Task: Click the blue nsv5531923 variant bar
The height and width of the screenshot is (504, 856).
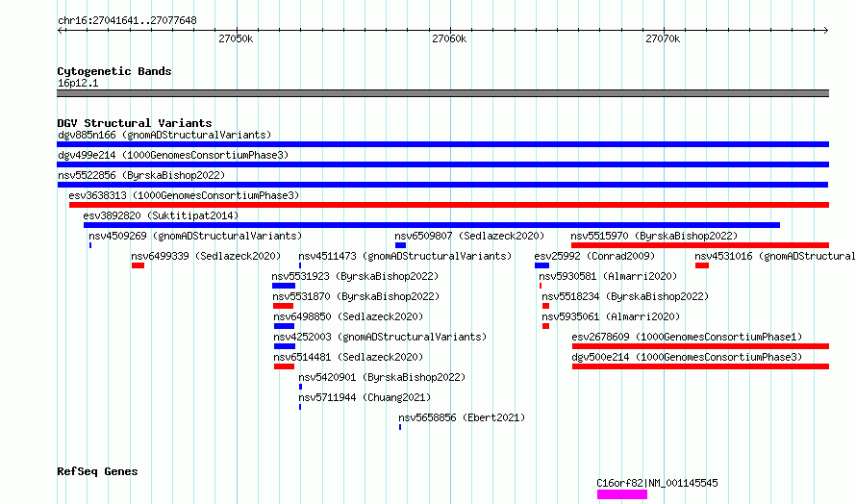Action: [x=284, y=286]
